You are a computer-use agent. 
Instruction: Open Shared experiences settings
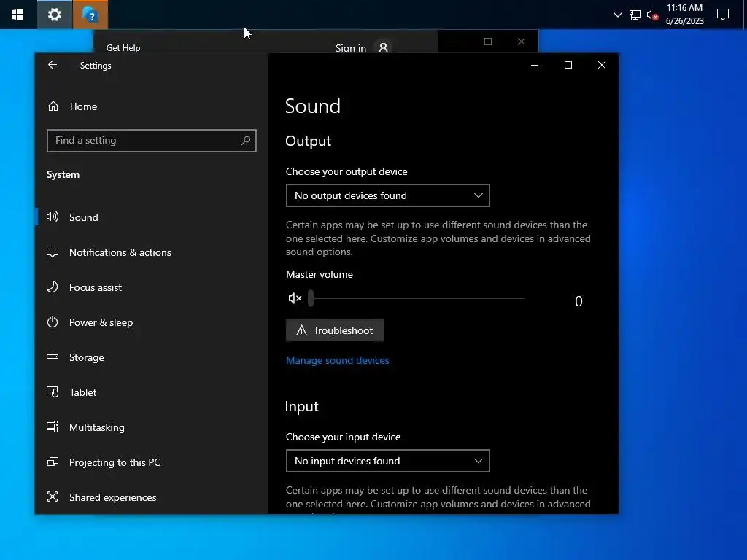pos(112,497)
